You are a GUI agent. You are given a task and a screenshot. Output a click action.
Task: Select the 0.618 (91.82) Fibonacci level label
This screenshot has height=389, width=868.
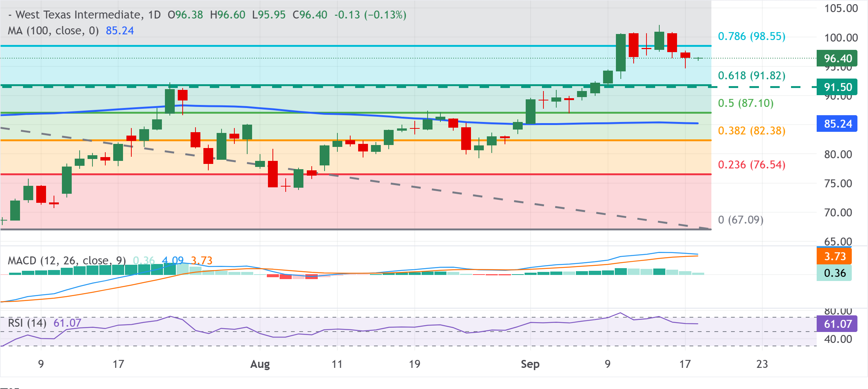752,76
